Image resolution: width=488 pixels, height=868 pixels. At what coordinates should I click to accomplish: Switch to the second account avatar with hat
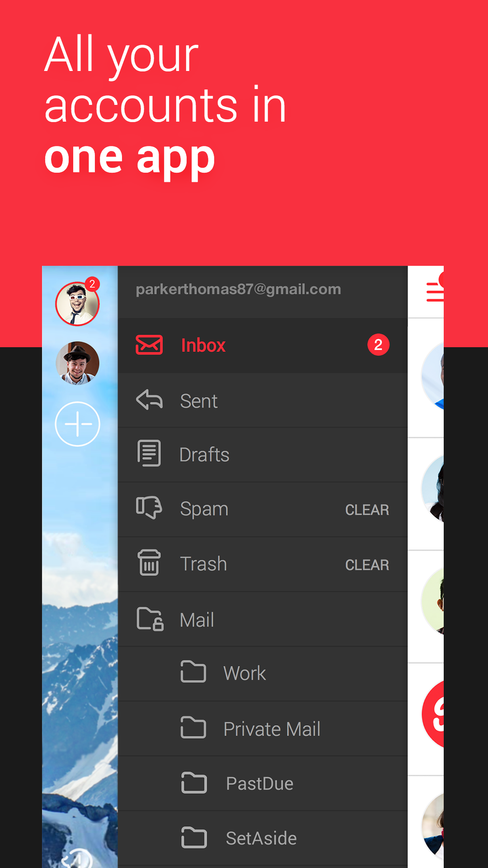pyautogui.click(x=77, y=363)
